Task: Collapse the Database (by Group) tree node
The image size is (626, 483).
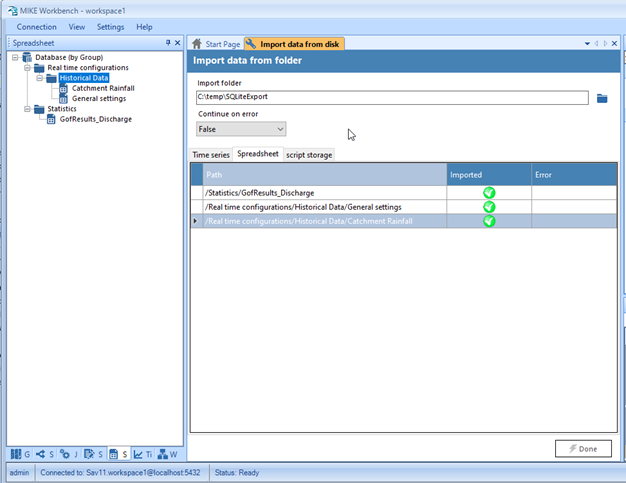Action: pos(15,57)
